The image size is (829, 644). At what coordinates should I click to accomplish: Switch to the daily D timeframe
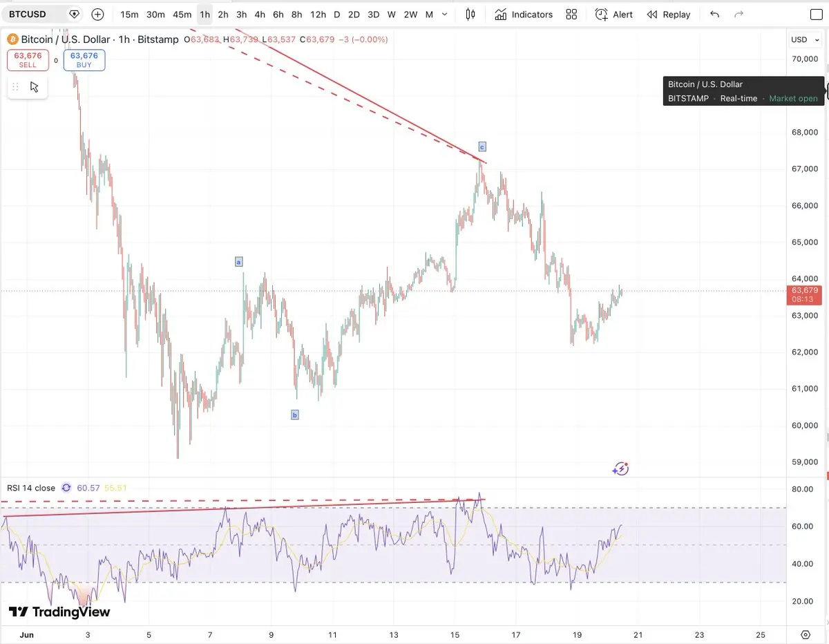(x=336, y=15)
